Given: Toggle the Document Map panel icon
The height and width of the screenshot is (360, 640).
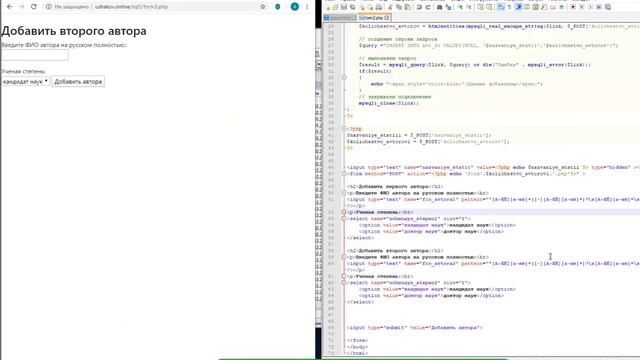Looking at the screenshot, I should 536,7.
